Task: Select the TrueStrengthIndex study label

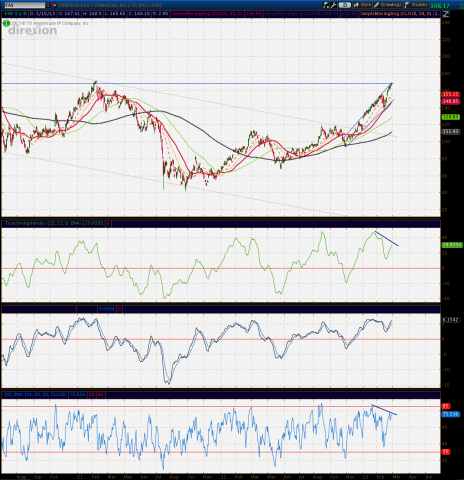Action: click(42, 223)
